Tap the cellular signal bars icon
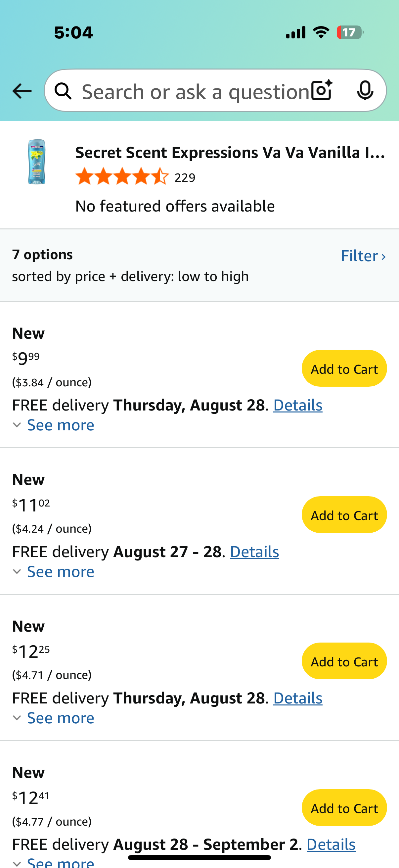 tap(296, 33)
